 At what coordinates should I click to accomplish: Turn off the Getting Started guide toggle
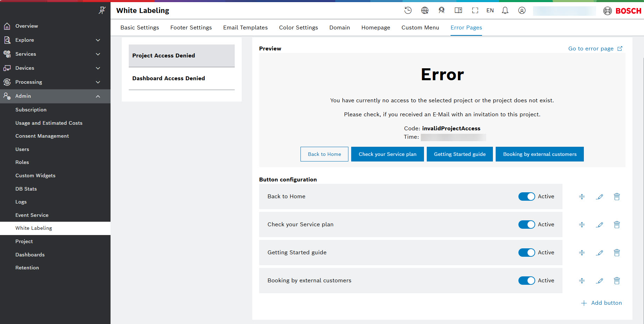[x=526, y=253]
